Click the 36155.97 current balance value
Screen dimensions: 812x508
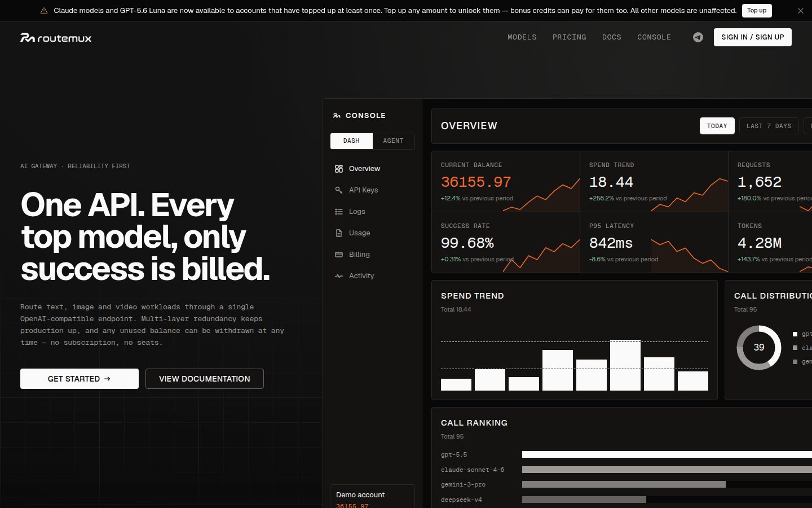(x=476, y=182)
